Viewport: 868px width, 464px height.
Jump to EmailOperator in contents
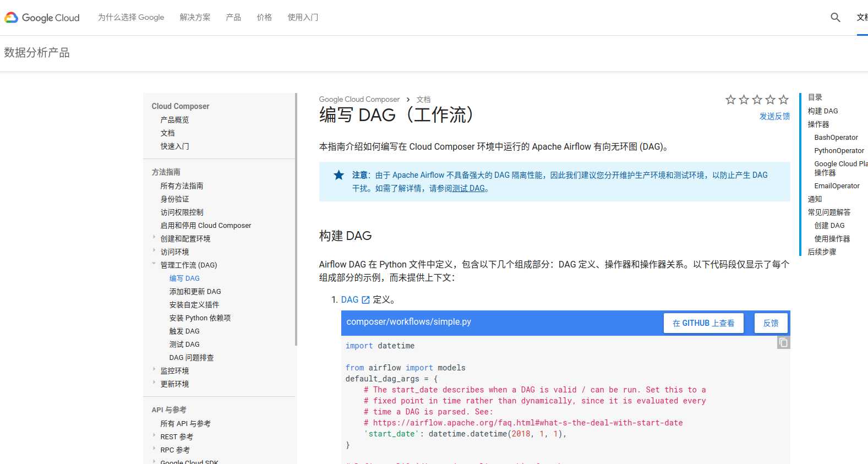pos(837,186)
